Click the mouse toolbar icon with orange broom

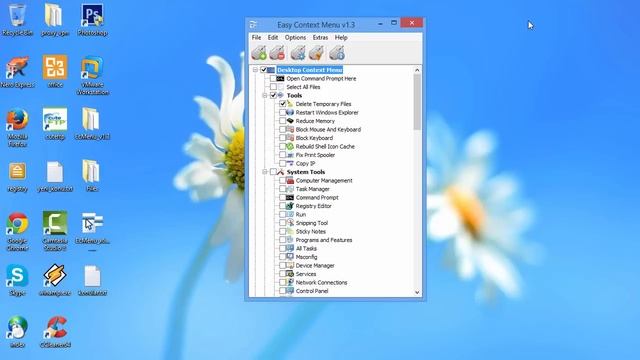click(317, 53)
